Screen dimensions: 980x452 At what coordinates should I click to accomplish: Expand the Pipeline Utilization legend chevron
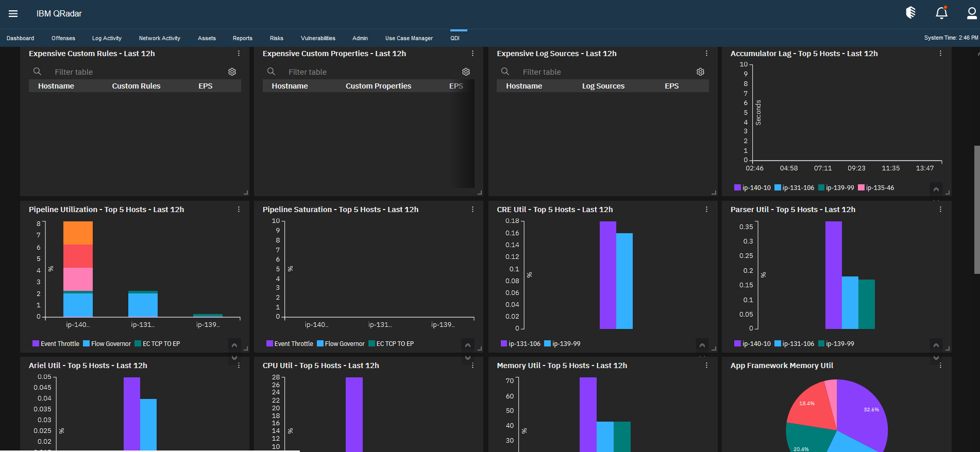click(x=234, y=345)
